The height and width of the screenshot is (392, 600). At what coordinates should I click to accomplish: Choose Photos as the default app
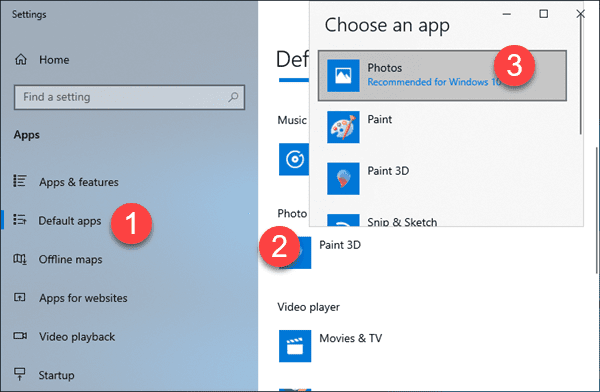pyautogui.click(x=442, y=75)
